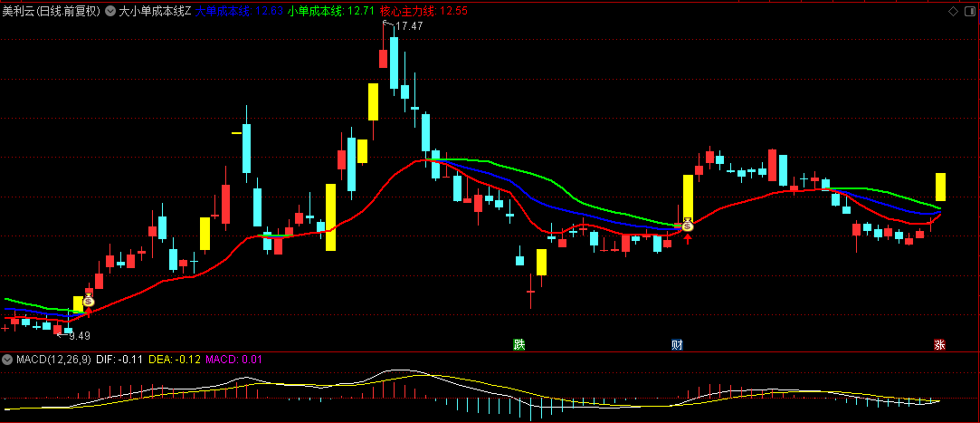Click the DIF: -0.11 value
The height and width of the screenshot is (423, 980).
120,360
